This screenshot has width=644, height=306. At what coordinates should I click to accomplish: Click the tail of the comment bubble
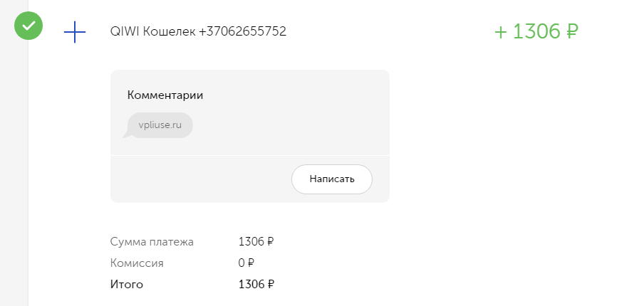tap(127, 134)
